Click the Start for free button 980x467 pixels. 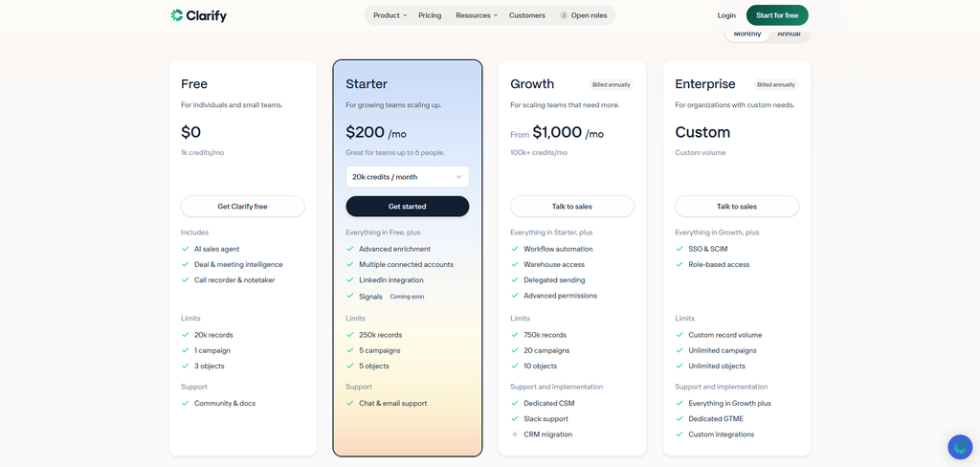point(777,15)
